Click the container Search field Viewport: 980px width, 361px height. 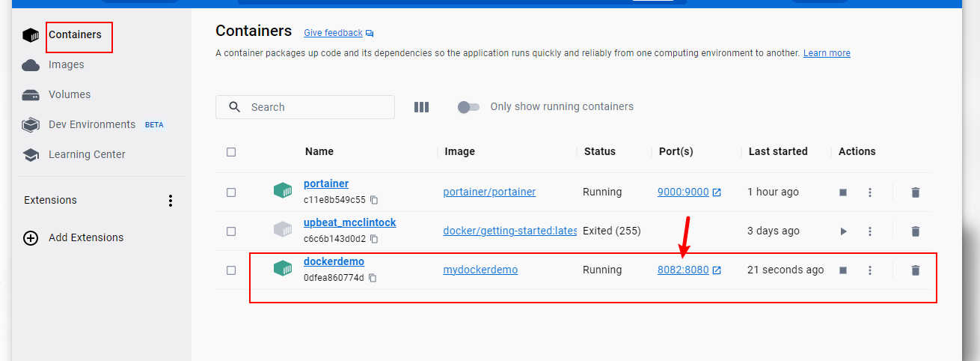pyautogui.click(x=314, y=107)
